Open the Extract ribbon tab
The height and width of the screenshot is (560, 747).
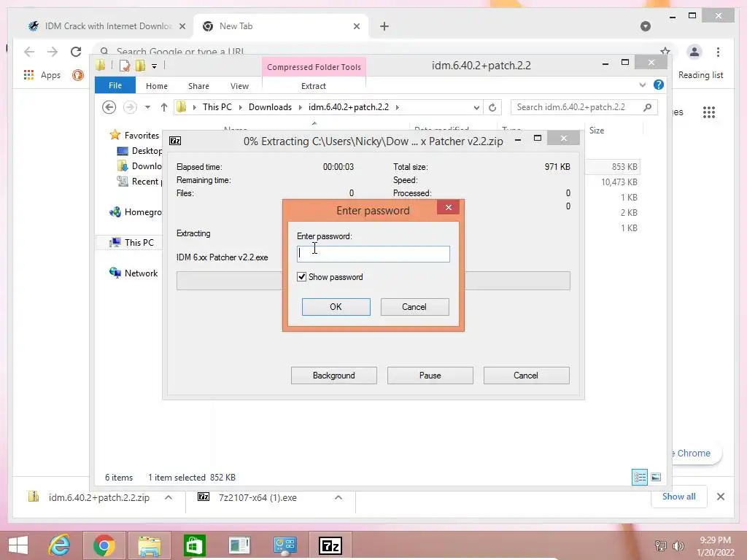tap(314, 86)
